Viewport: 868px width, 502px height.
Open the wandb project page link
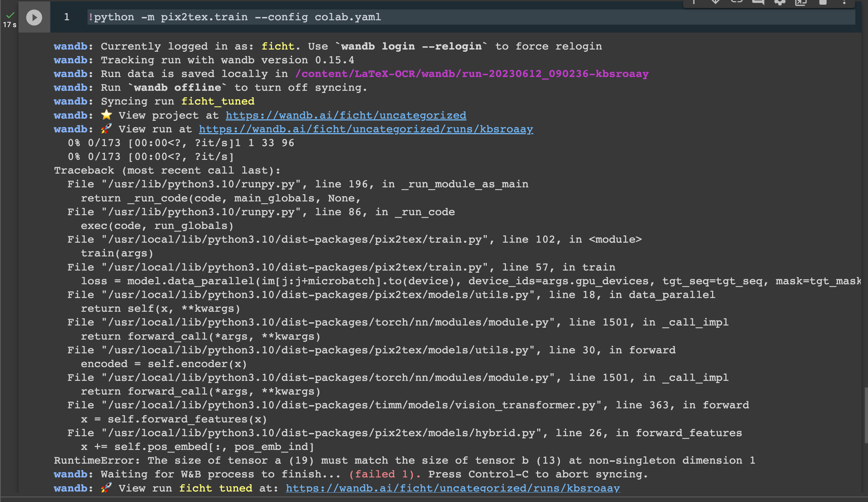coord(346,115)
